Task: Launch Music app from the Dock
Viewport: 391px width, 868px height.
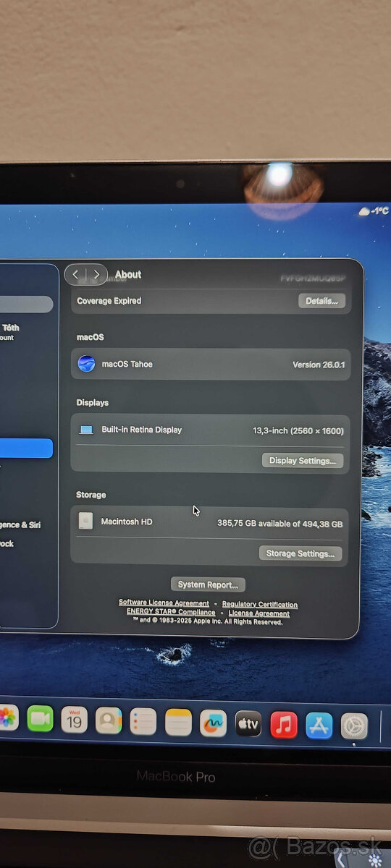Action: coord(284,724)
